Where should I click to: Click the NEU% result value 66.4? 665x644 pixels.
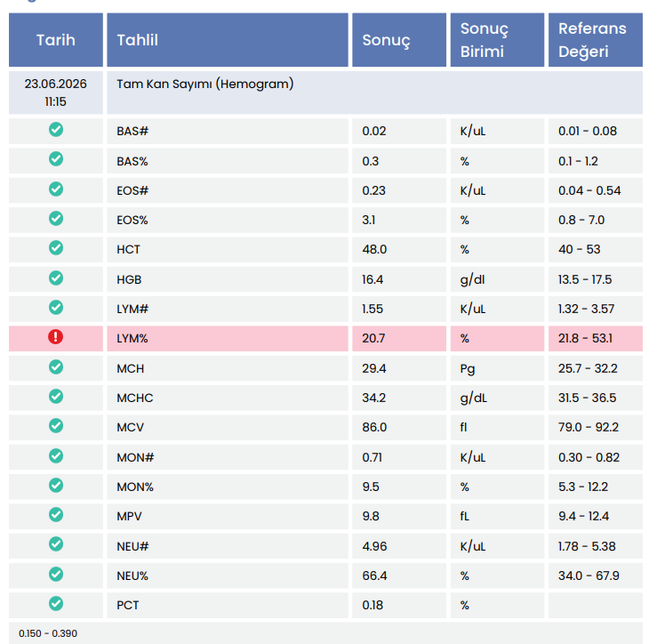tap(374, 576)
